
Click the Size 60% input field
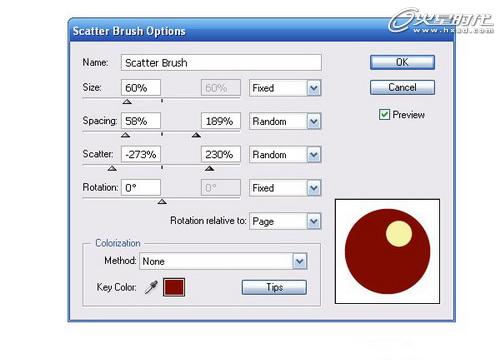coord(141,88)
